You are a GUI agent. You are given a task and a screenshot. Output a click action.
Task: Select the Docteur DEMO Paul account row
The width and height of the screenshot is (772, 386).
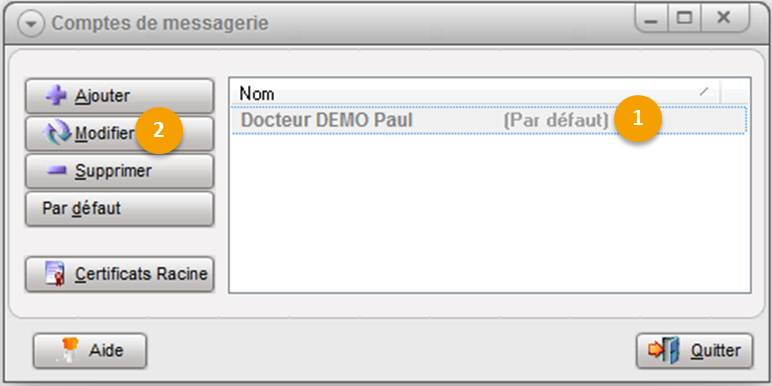point(489,120)
